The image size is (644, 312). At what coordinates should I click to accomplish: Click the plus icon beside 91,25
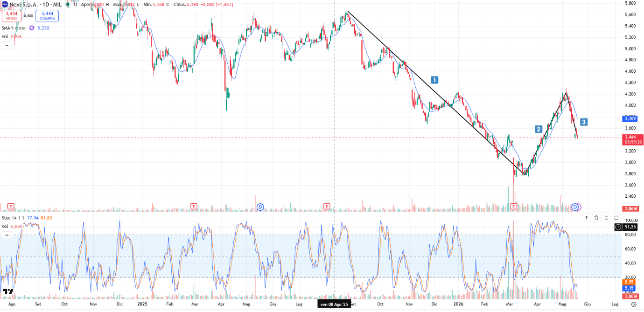pos(618,227)
